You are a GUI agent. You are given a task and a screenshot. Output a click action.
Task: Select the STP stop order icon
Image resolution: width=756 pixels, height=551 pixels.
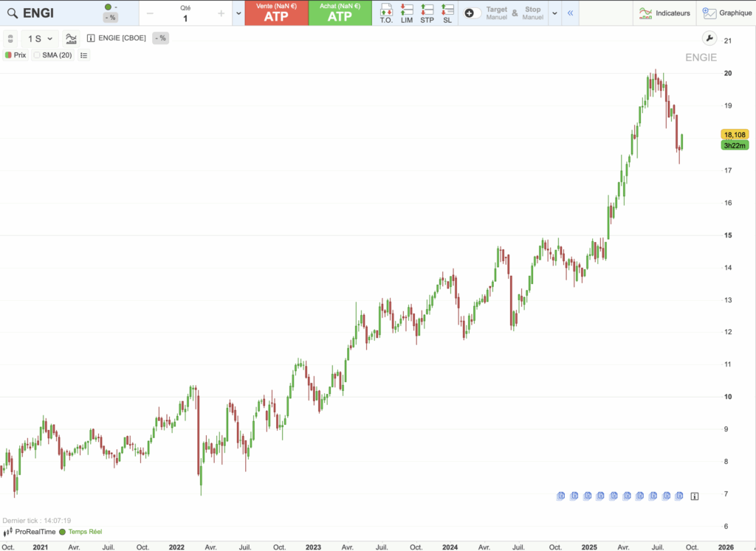pos(426,13)
